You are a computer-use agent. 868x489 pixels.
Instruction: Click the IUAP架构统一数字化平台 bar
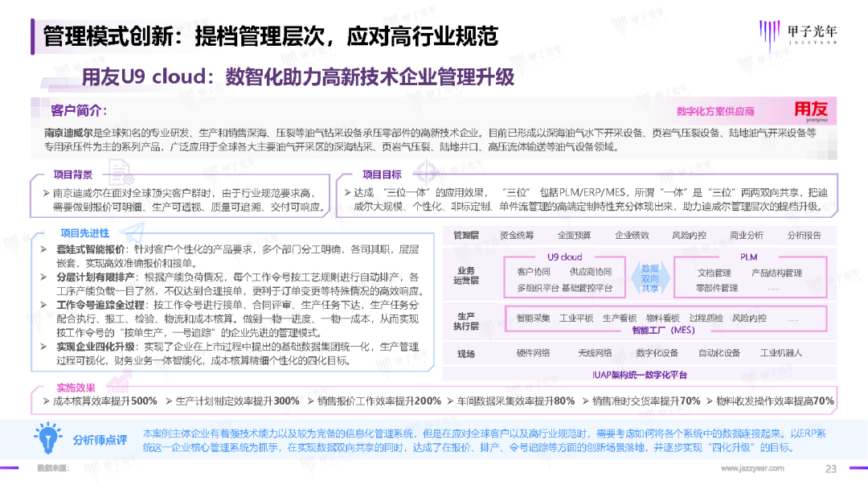pos(640,375)
